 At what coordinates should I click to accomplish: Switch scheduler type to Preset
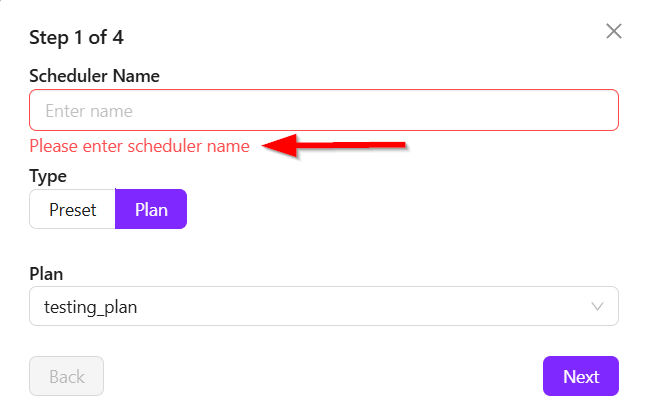pyautogui.click(x=73, y=209)
